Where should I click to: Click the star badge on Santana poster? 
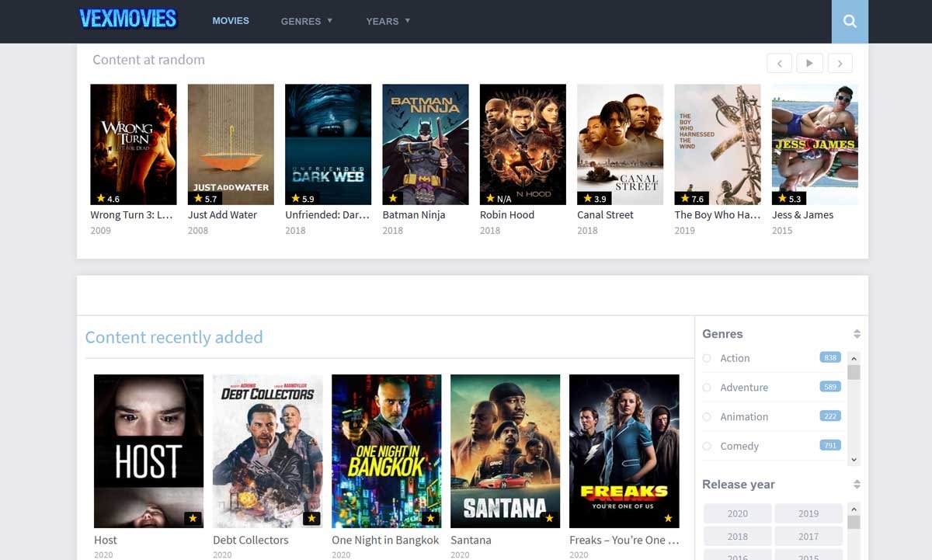[x=549, y=518]
